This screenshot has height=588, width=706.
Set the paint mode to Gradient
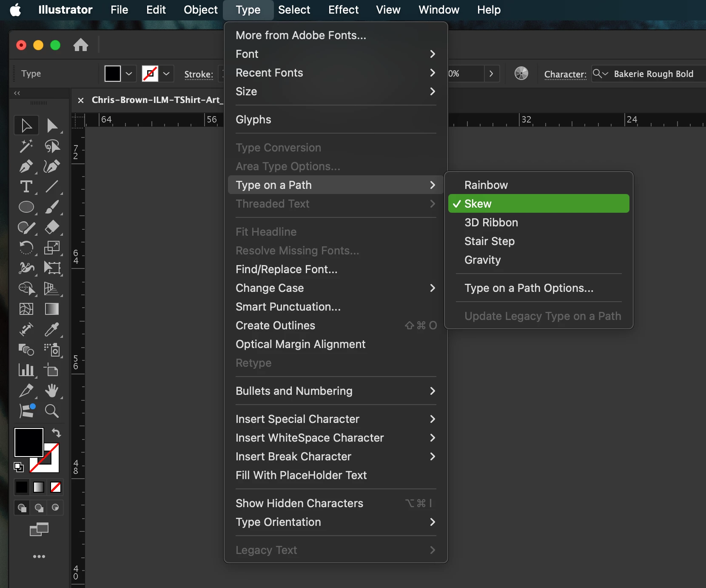pos(39,487)
